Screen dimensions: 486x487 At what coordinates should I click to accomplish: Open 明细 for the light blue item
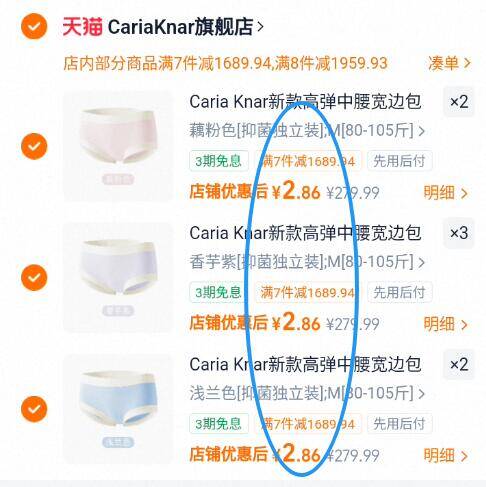coord(445,455)
